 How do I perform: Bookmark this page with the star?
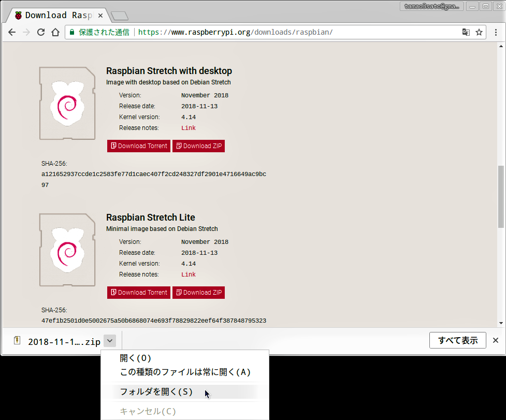[479, 32]
